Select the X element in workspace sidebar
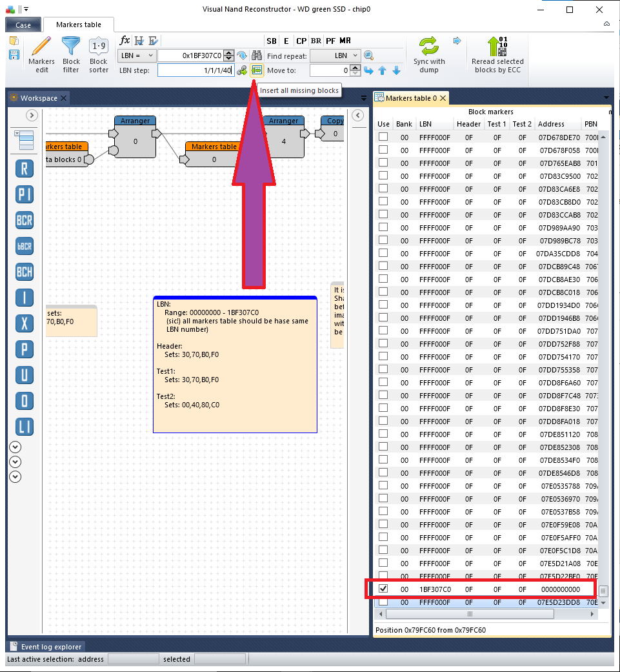The width and height of the screenshot is (620, 672). coord(25,323)
